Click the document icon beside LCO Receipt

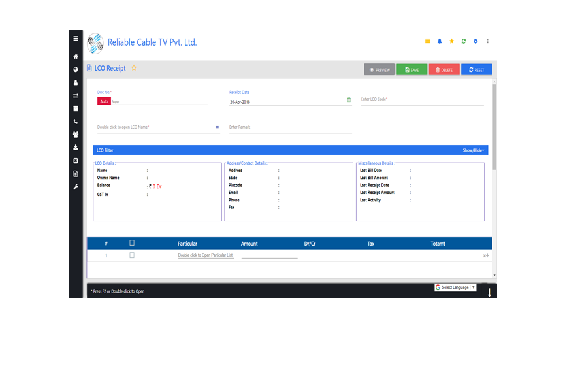coord(89,67)
